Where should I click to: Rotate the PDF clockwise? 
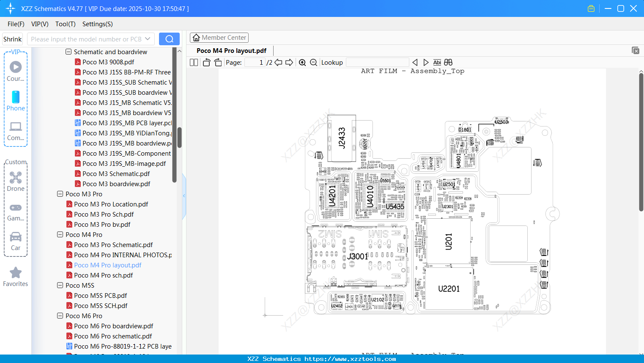(217, 62)
